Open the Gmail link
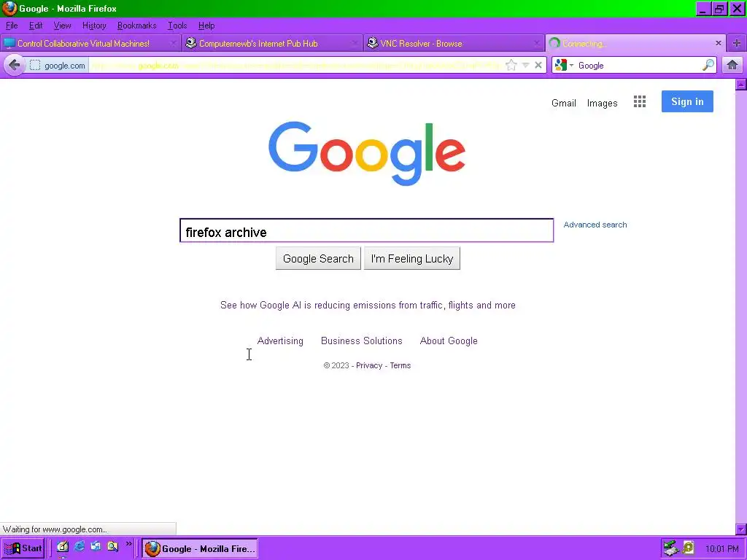 564,104
